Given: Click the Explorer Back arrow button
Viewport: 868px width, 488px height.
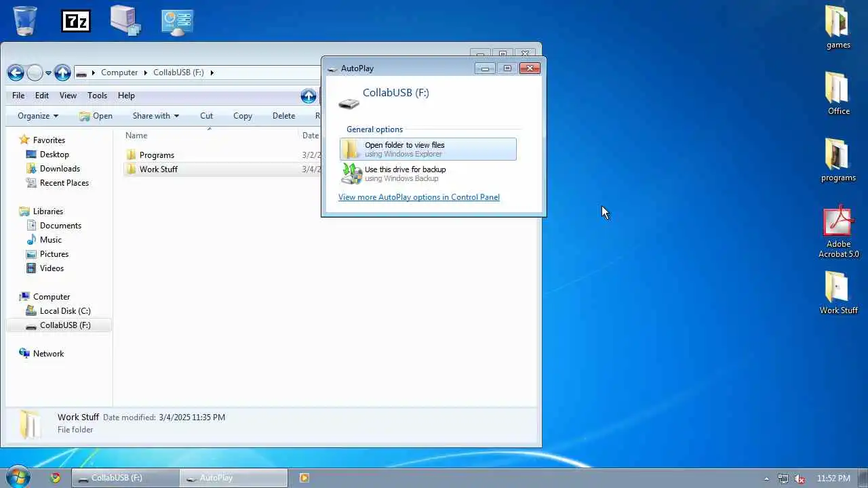Looking at the screenshot, I should (x=16, y=73).
